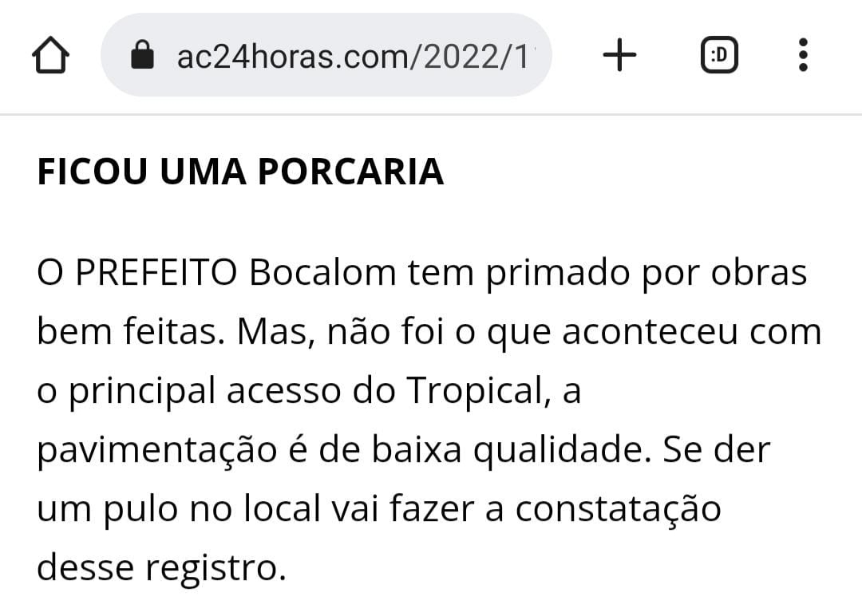Screen dimensions: 862x616
Task: View site security info via lock icon
Action: click(142, 55)
